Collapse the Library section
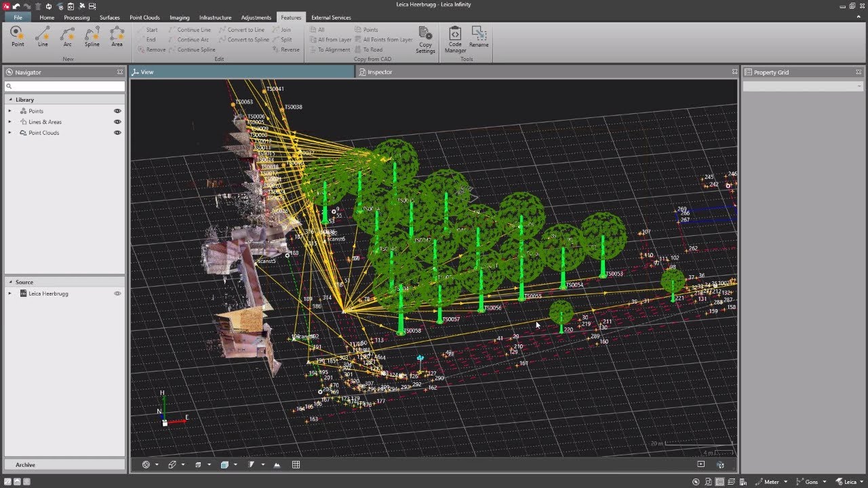Viewport: 868px width, 488px height. 10,100
